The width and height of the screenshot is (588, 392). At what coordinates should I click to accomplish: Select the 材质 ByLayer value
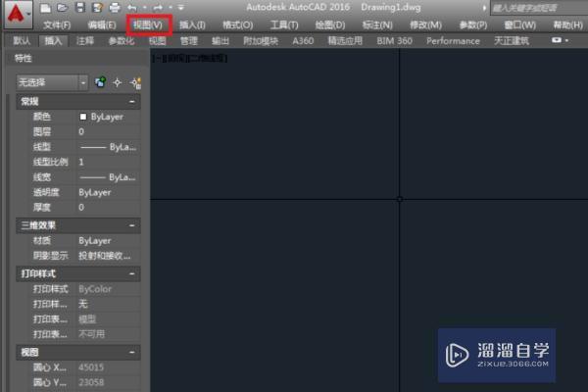108,241
